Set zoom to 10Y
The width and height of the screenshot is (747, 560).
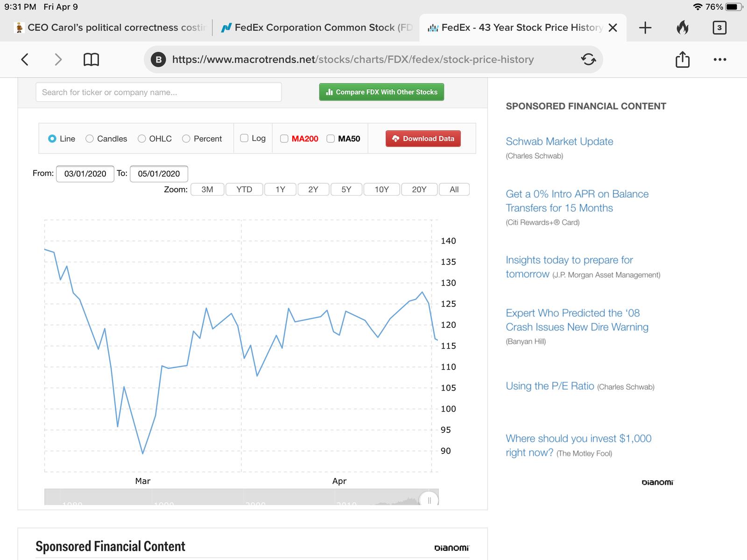coord(382,189)
